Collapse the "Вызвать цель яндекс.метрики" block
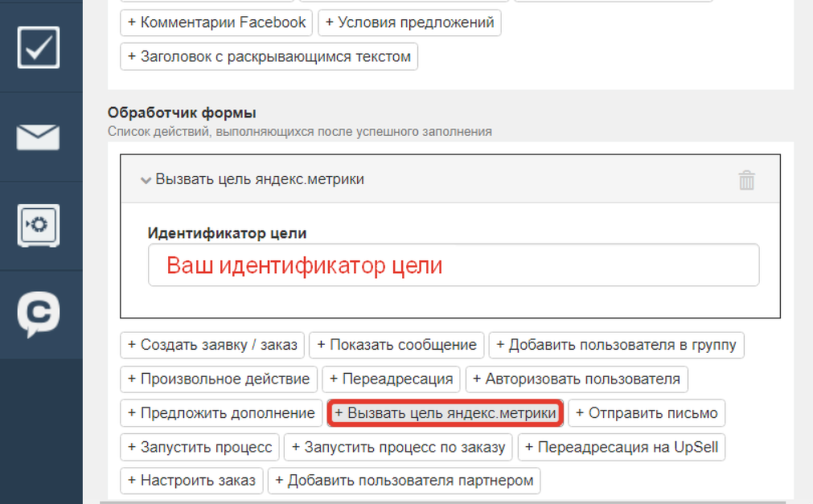Viewport: 813px width, 504px height. click(x=146, y=180)
